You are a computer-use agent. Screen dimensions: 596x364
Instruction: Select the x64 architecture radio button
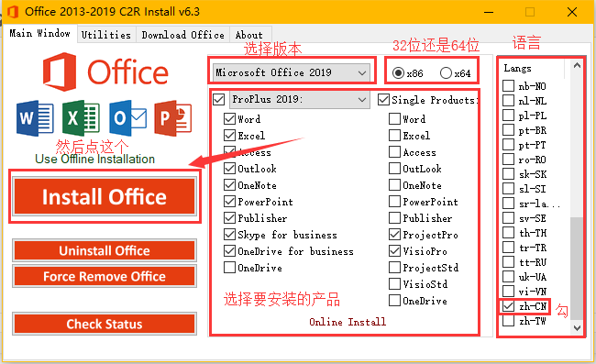(446, 73)
